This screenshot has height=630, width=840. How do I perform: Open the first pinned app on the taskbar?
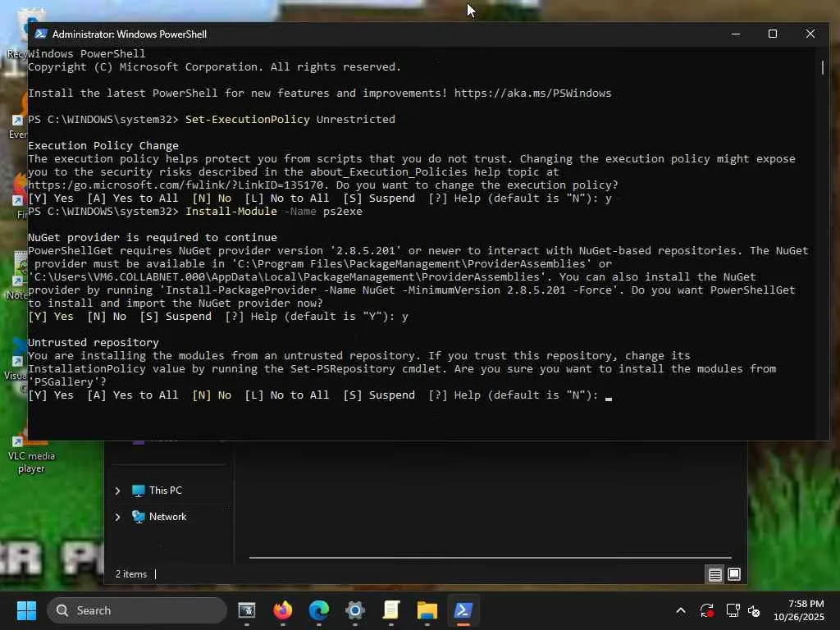[246, 610]
